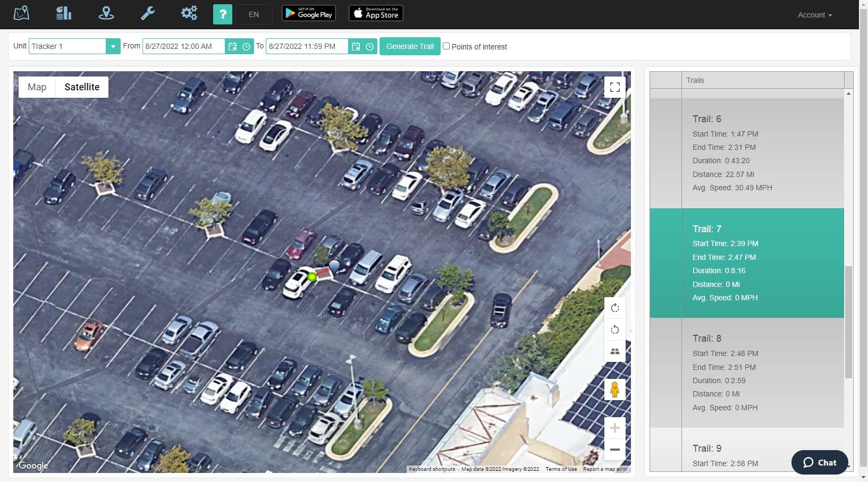Open the geofence location pin icon
The width and height of the screenshot is (868, 482).
pyautogui.click(x=106, y=13)
